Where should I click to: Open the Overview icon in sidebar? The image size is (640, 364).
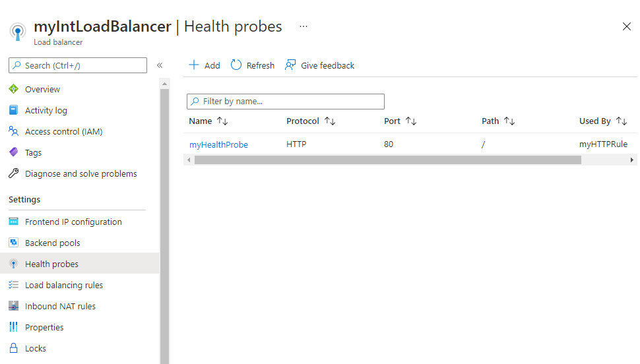(13, 89)
